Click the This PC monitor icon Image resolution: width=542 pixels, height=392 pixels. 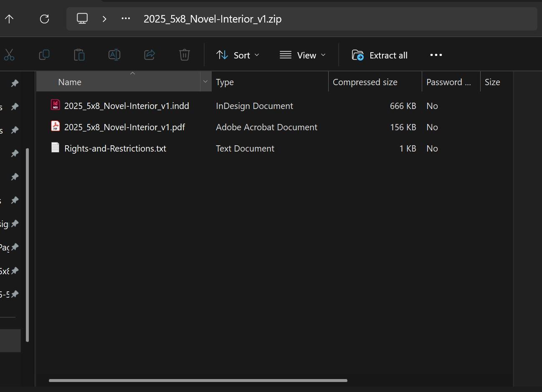pos(82,19)
